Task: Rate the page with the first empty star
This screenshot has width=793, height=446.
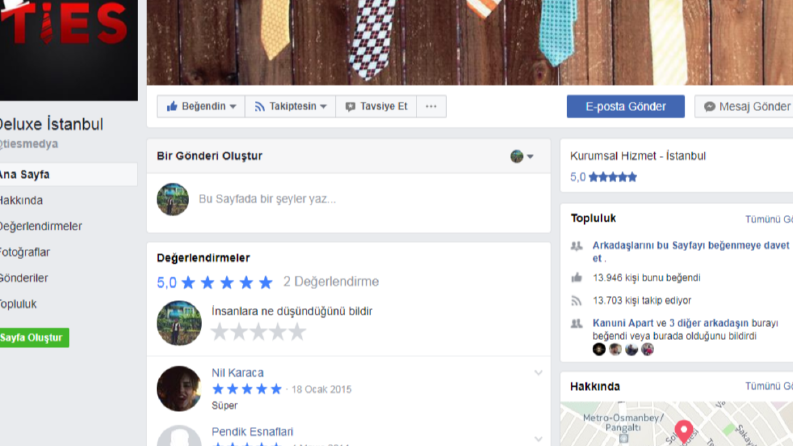Action: point(219,332)
